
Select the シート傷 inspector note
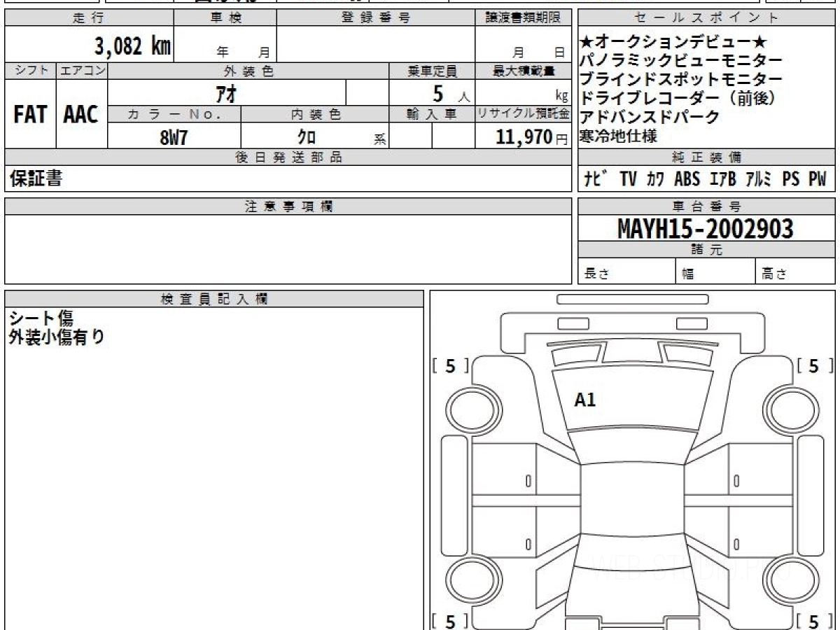tap(41, 318)
